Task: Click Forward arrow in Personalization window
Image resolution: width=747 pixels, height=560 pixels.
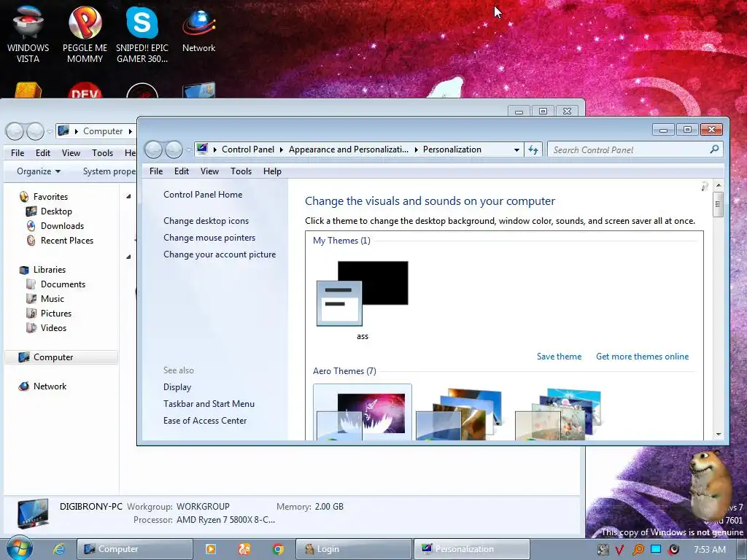Action: coord(174,149)
